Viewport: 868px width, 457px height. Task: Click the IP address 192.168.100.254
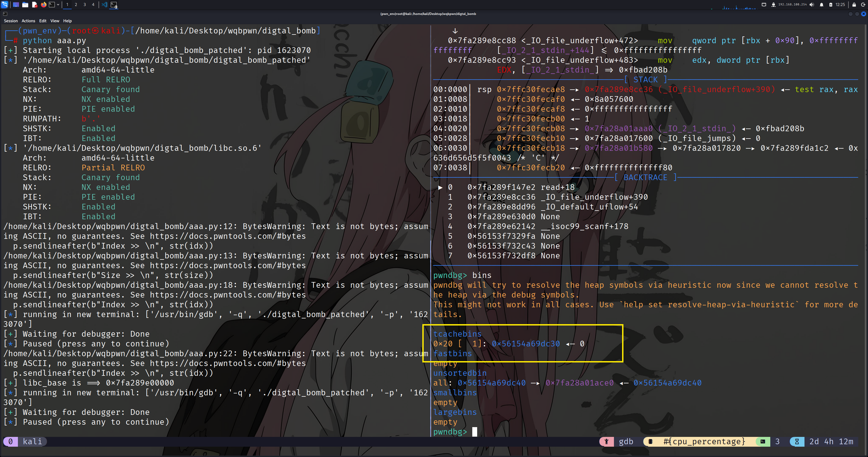tap(793, 5)
